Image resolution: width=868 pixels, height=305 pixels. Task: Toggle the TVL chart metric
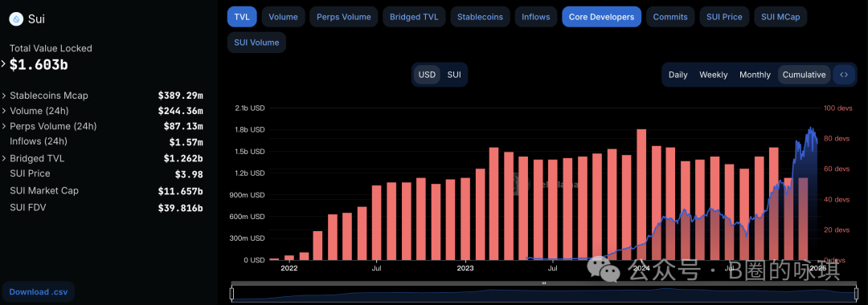pos(242,17)
